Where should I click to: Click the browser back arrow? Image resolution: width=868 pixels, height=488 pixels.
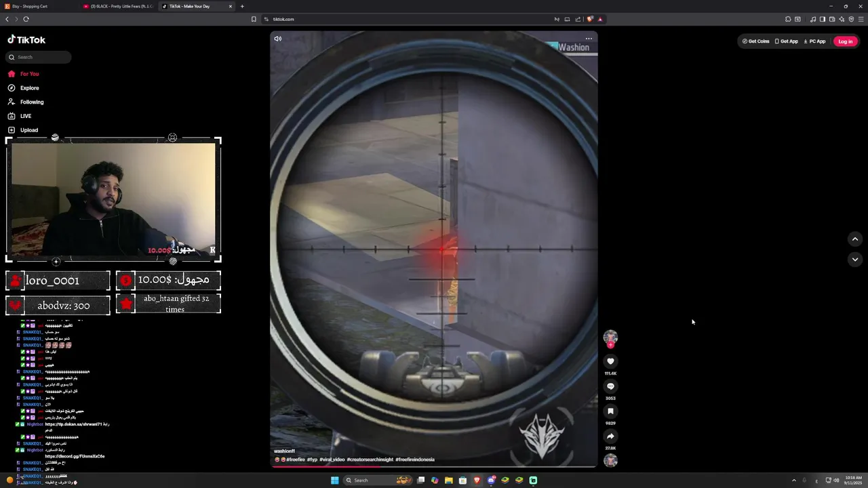(7, 19)
